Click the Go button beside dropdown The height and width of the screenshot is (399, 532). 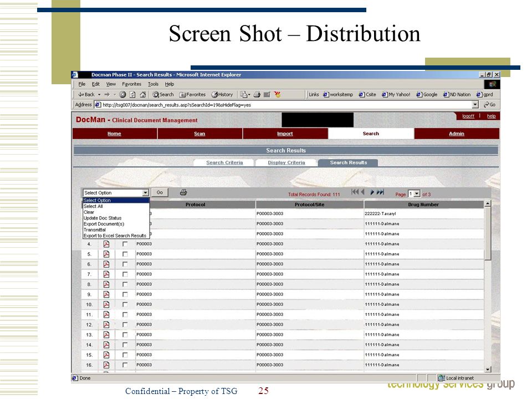[160, 192]
